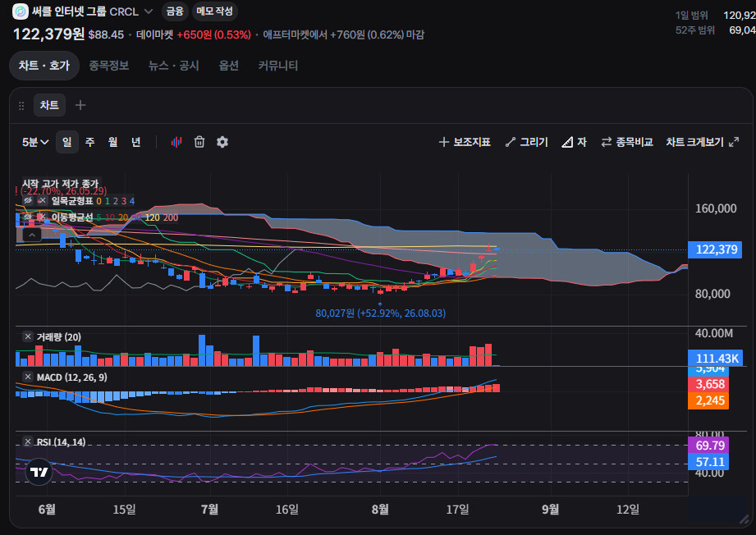Collapse the indicator legend with chevron

pyautogui.click(x=32, y=235)
